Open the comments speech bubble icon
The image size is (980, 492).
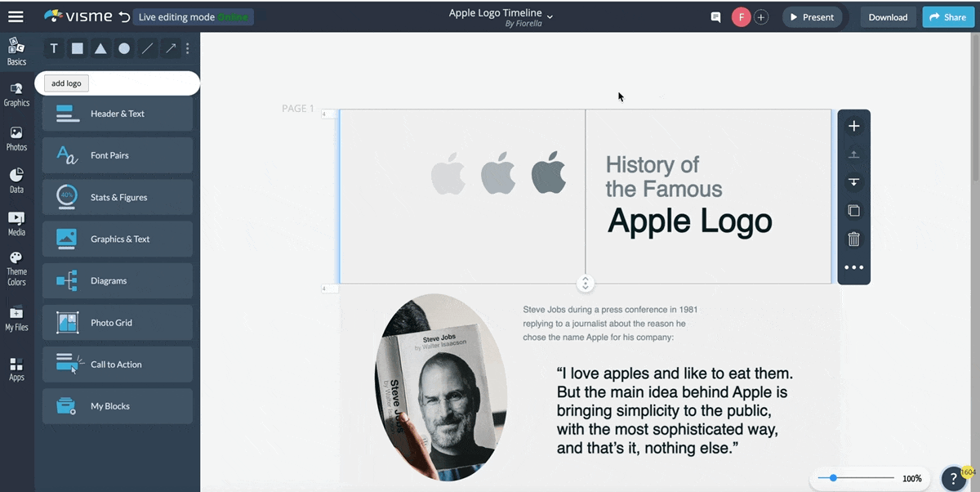click(715, 17)
